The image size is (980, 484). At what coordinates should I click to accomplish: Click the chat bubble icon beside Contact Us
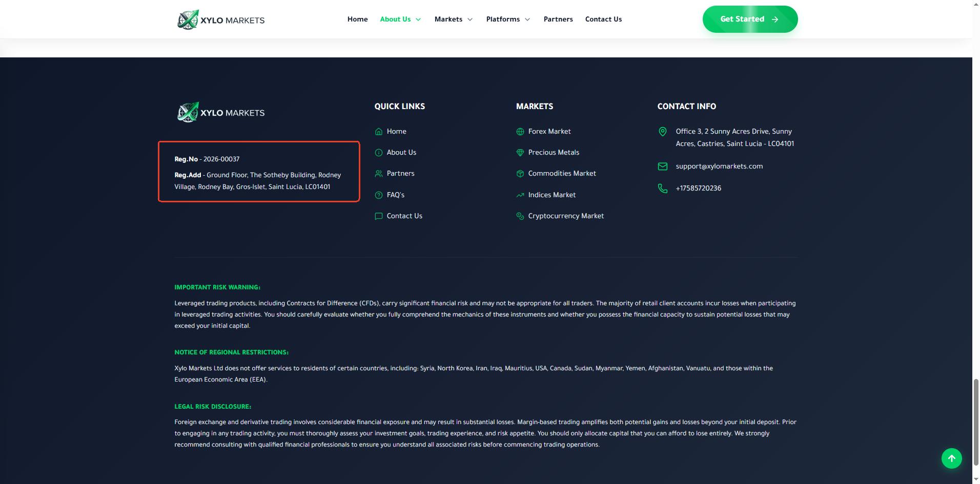click(x=378, y=216)
